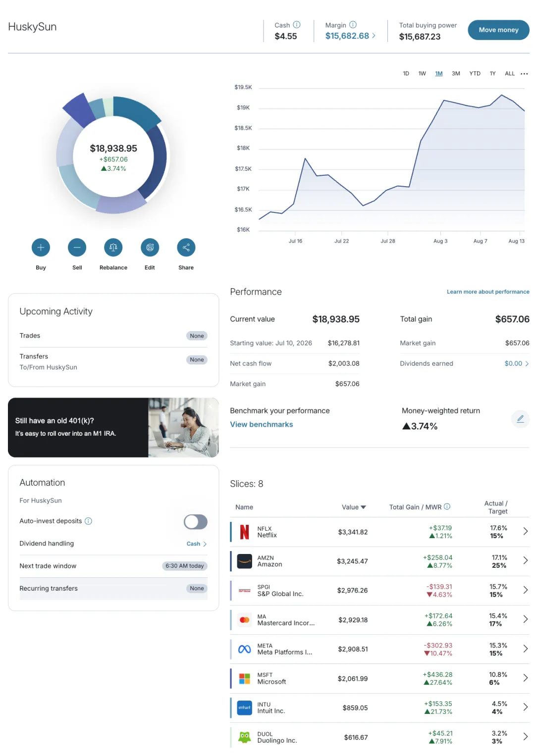Click the View benchmarks link
Viewport: 535px width, 756px height.
[x=262, y=425]
